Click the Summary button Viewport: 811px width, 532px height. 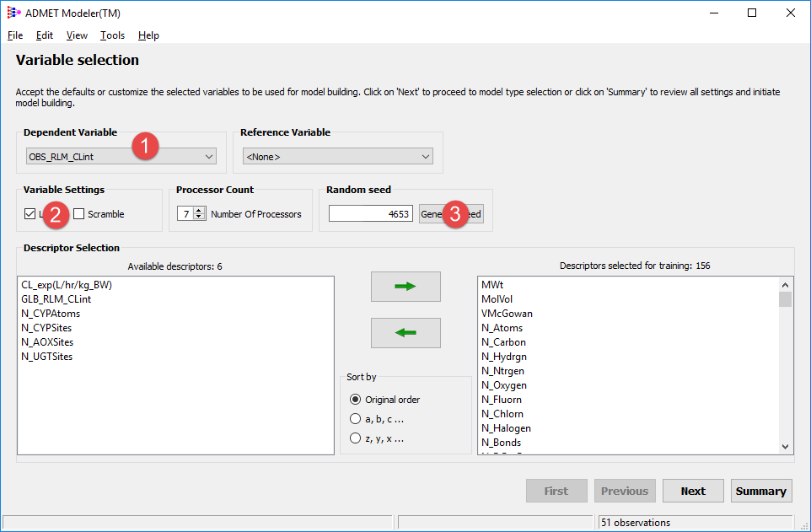(760, 491)
